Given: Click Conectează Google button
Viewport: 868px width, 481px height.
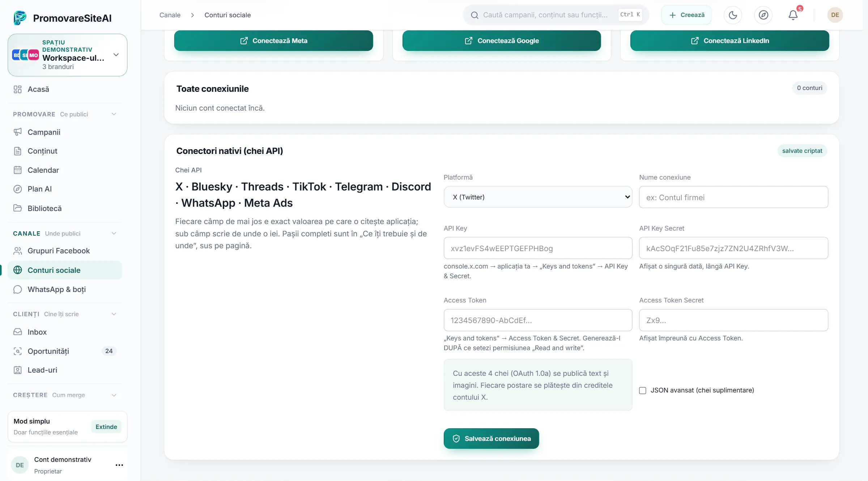Looking at the screenshot, I should 502,40.
